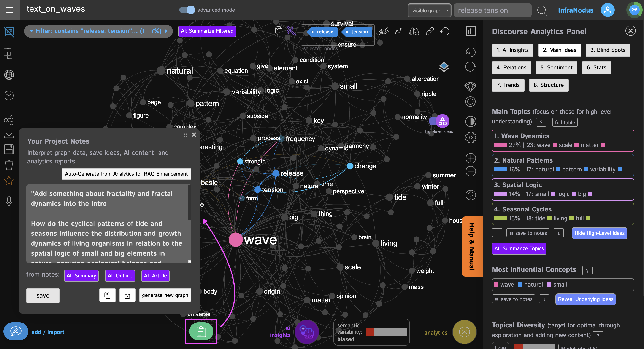Click the link chain icon in graph toolbar
This screenshot has height=349, width=644.
[430, 31]
